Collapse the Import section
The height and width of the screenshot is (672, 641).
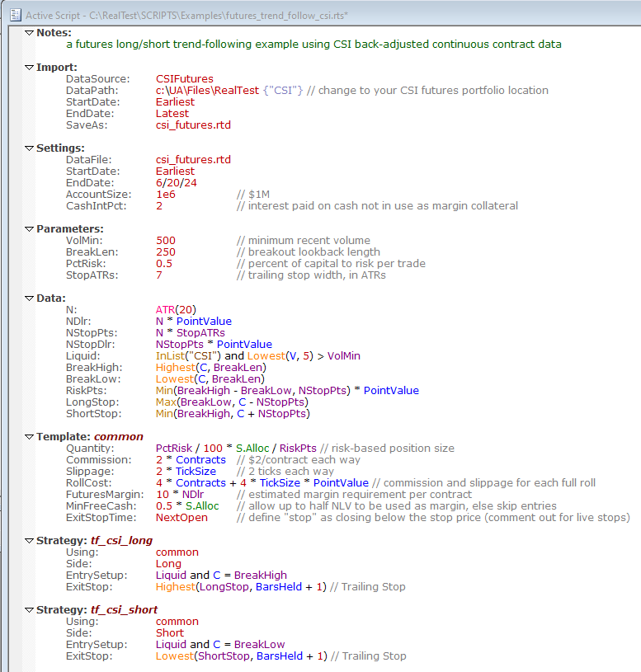29,68
